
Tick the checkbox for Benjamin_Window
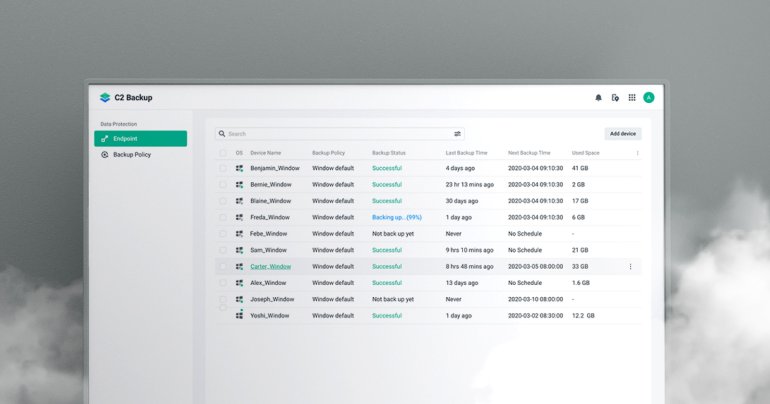point(223,168)
